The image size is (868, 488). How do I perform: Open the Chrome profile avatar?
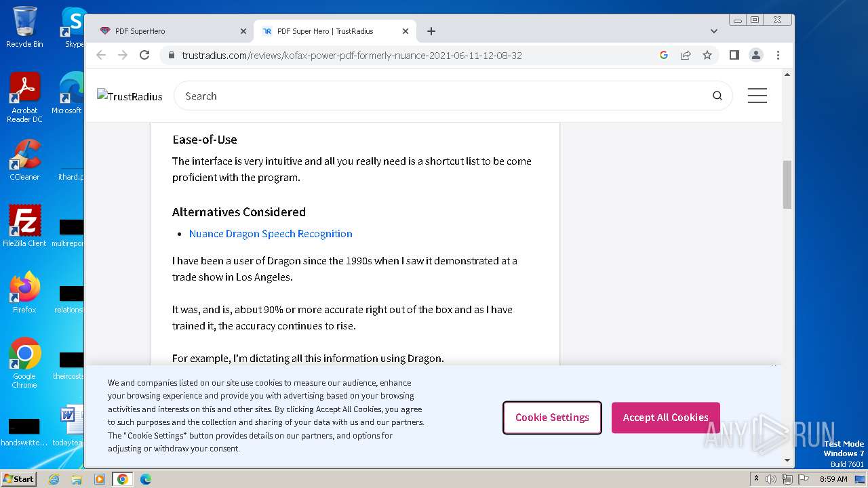pyautogui.click(x=756, y=55)
